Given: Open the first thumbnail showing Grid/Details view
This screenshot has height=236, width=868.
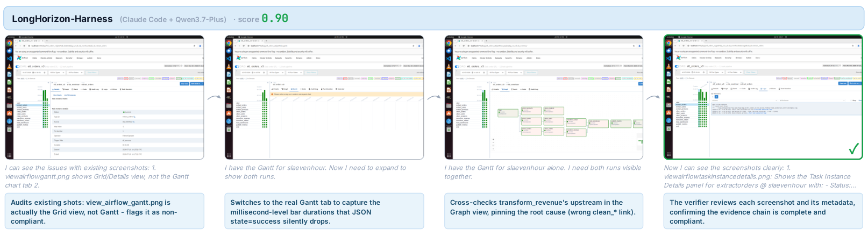Looking at the screenshot, I should pos(105,97).
